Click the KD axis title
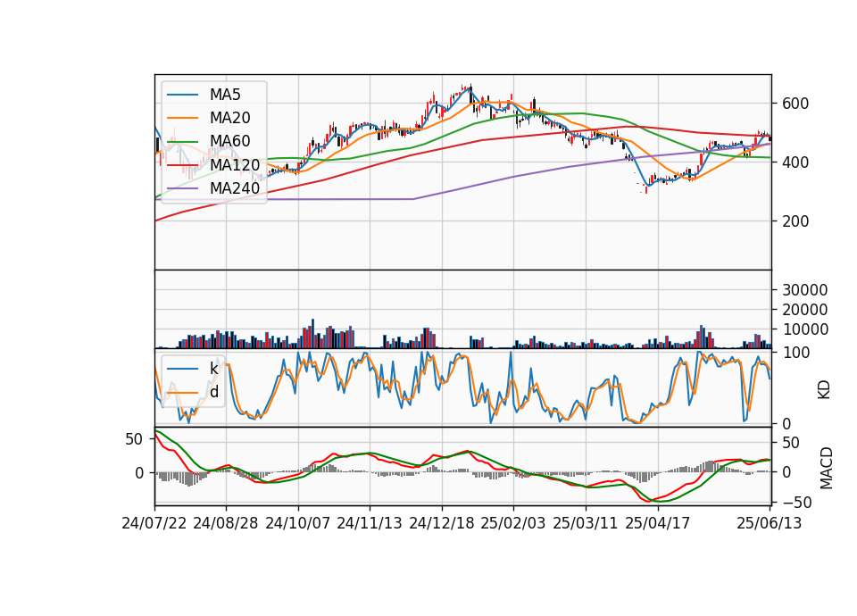857x616 pixels. pos(824,390)
